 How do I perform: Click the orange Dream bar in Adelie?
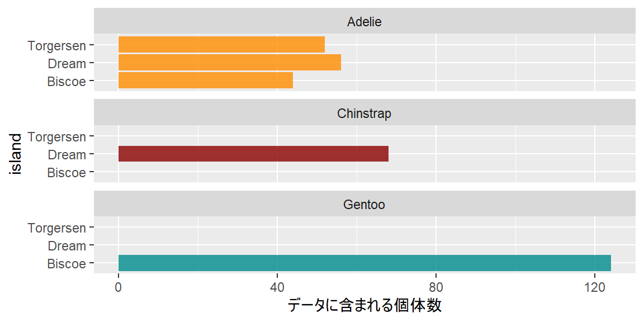pyautogui.click(x=229, y=63)
